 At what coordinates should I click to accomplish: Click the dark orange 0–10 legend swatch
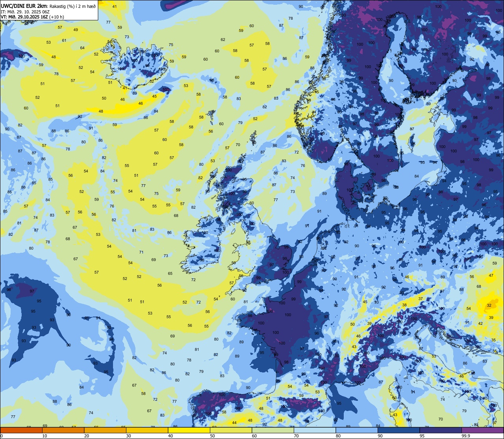(21, 430)
